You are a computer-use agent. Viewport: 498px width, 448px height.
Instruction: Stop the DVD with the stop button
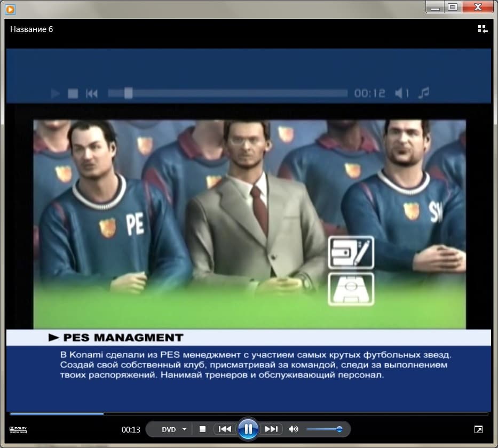coord(202,429)
